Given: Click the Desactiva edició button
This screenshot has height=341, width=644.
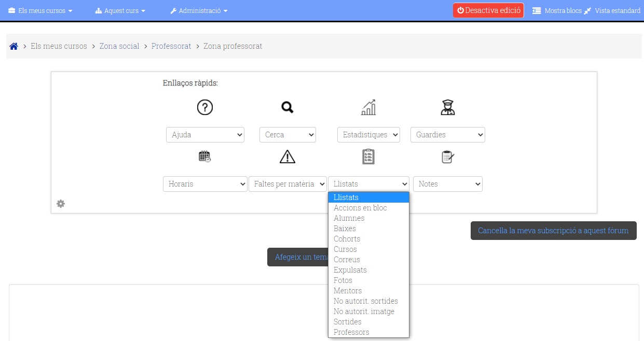Looking at the screenshot, I should 488,10.
